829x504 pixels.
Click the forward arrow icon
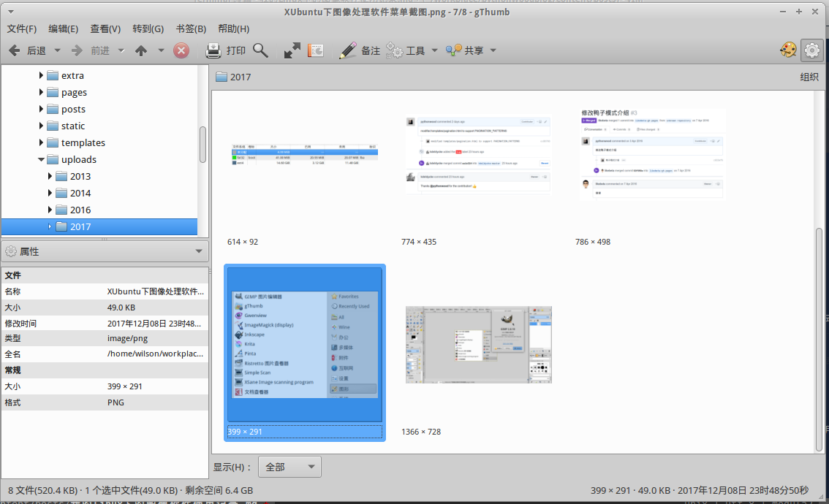pyautogui.click(x=77, y=50)
